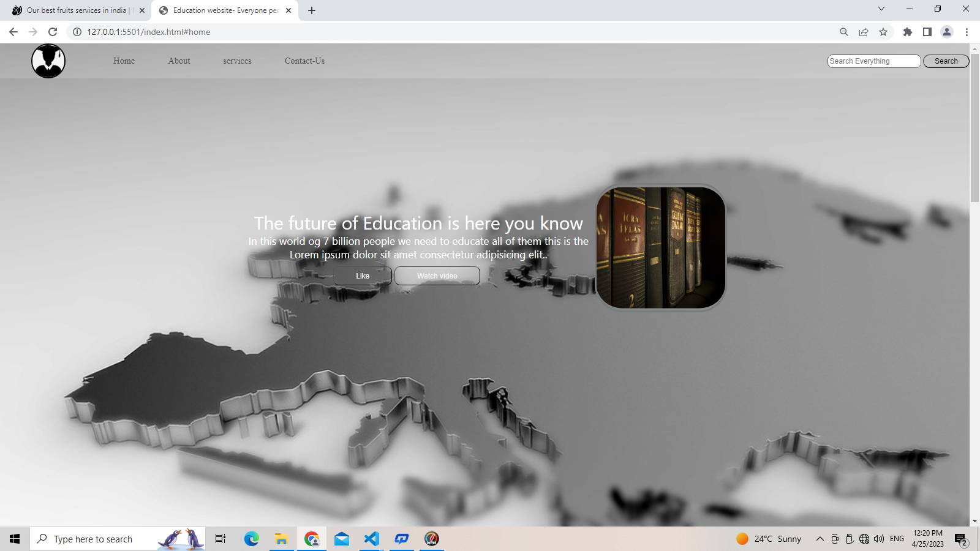Share this page via the share icon
Image resolution: width=980 pixels, height=551 pixels.
863,32
